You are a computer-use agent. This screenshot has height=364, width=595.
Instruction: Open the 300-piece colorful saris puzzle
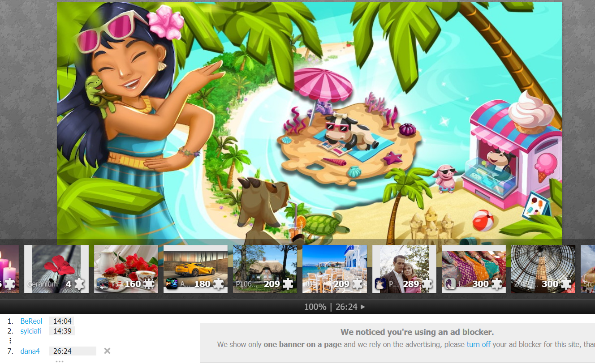pos(474,269)
